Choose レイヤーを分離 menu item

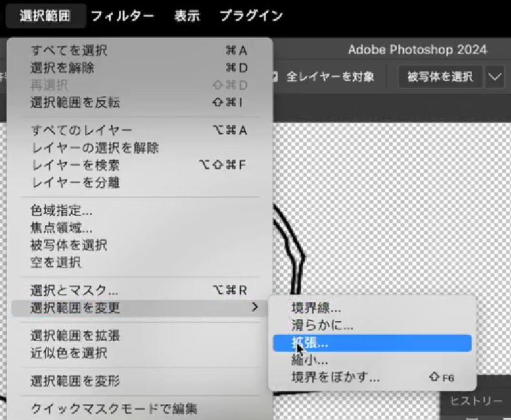coord(140,183)
